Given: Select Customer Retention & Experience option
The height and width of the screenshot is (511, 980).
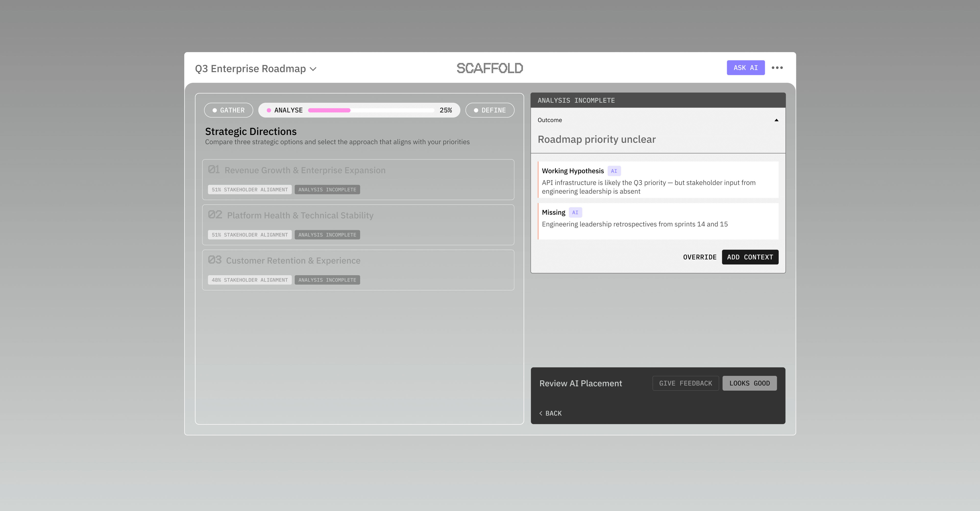Looking at the screenshot, I should [358, 270].
